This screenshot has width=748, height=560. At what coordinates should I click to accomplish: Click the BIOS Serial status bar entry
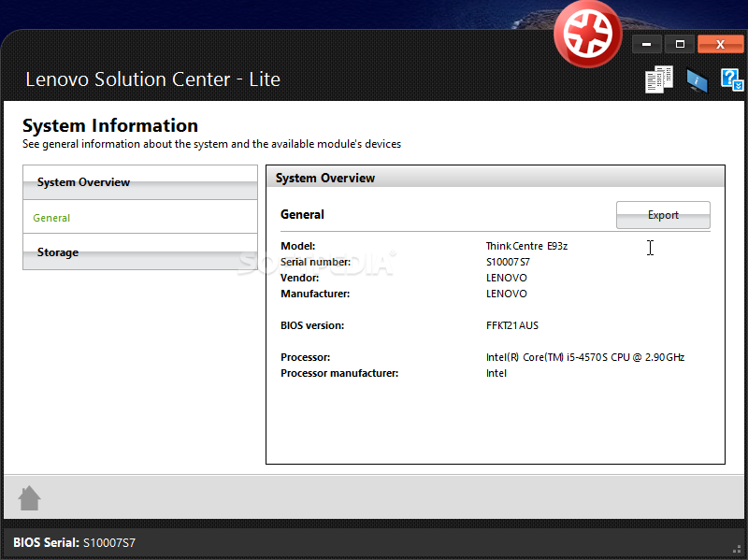[75, 543]
